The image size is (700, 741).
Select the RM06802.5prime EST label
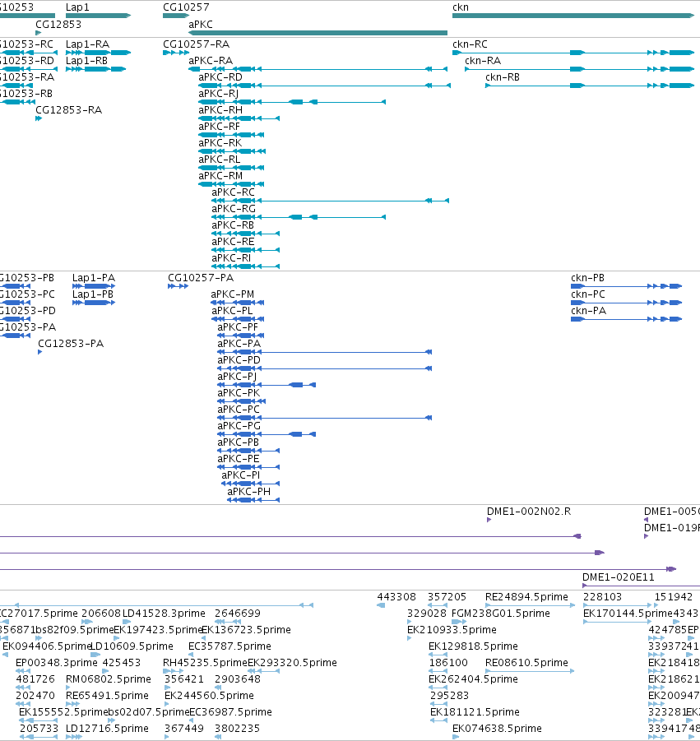click(x=109, y=679)
